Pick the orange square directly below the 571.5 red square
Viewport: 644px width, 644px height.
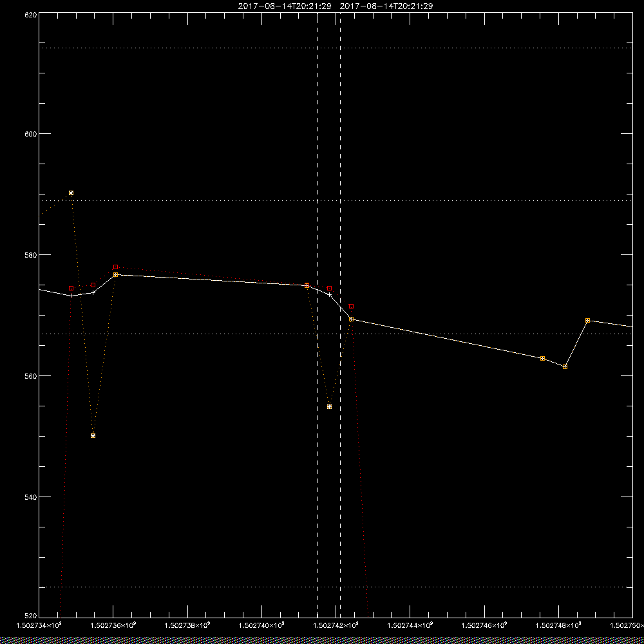click(x=351, y=319)
